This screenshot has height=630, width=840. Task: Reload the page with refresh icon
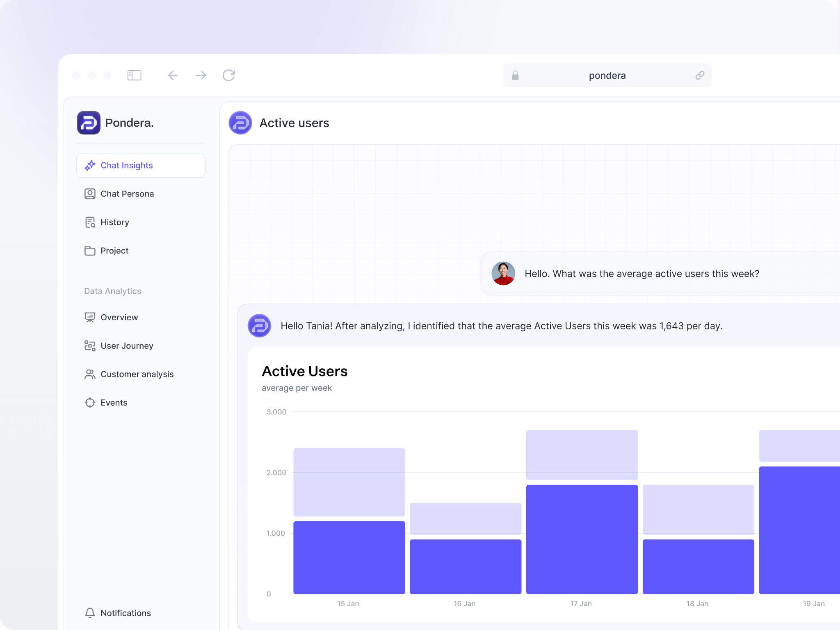coord(229,75)
